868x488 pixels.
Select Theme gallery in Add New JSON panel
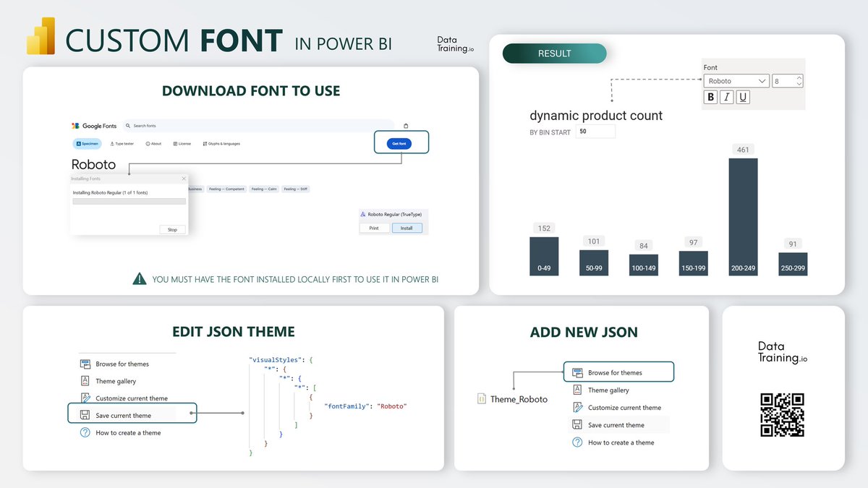(x=608, y=390)
